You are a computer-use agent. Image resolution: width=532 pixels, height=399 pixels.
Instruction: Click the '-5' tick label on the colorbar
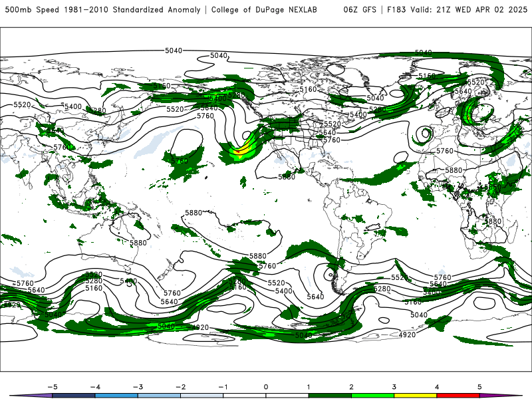coord(53,387)
